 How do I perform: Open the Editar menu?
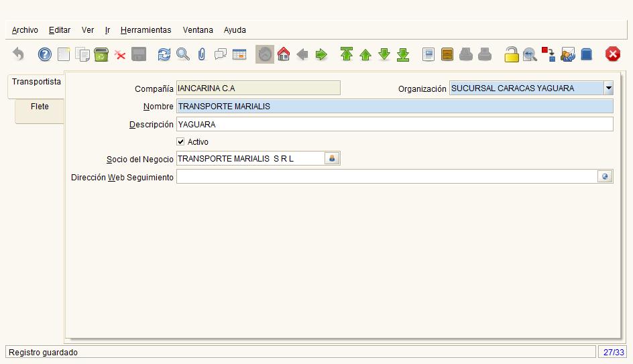click(x=60, y=30)
